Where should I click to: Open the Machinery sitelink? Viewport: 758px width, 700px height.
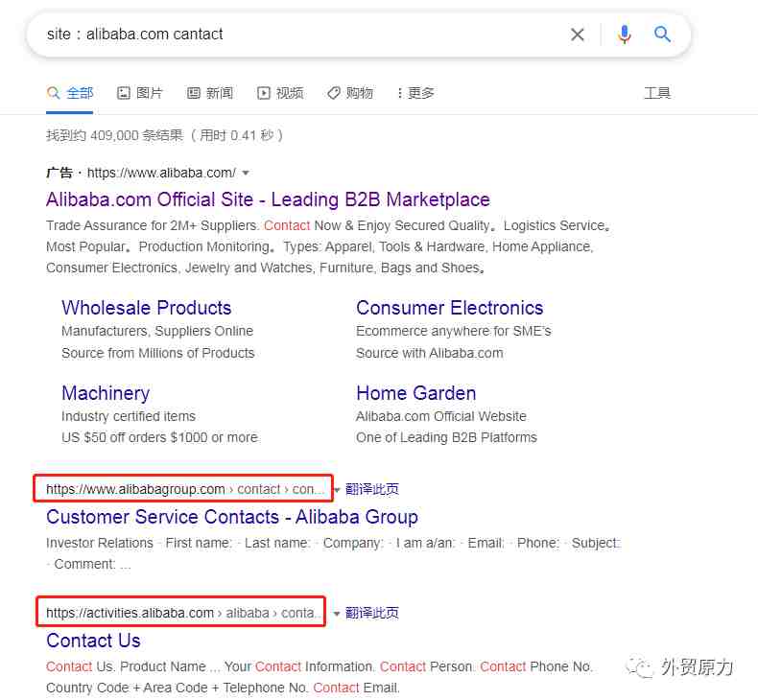pos(106,393)
